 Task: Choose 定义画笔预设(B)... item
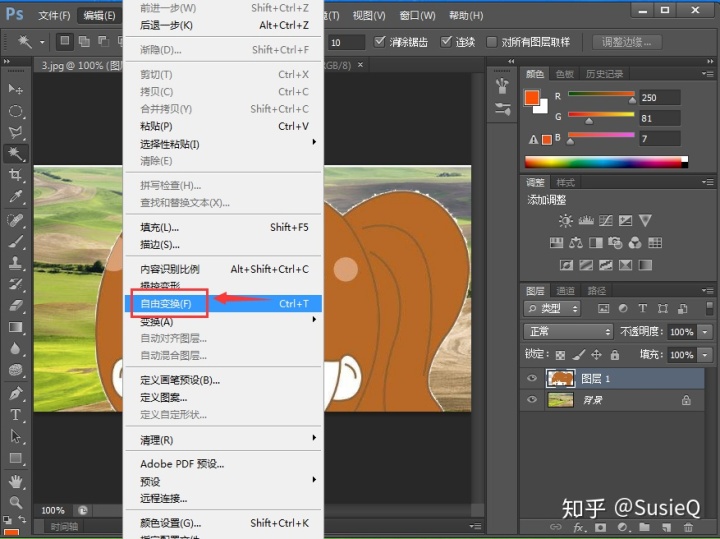pyautogui.click(x=224, y=380)
